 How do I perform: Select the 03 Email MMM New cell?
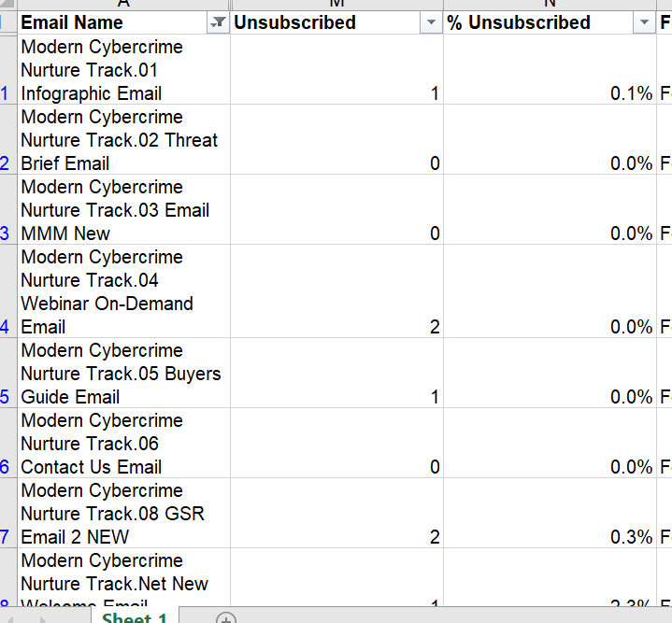click(123, 209)
